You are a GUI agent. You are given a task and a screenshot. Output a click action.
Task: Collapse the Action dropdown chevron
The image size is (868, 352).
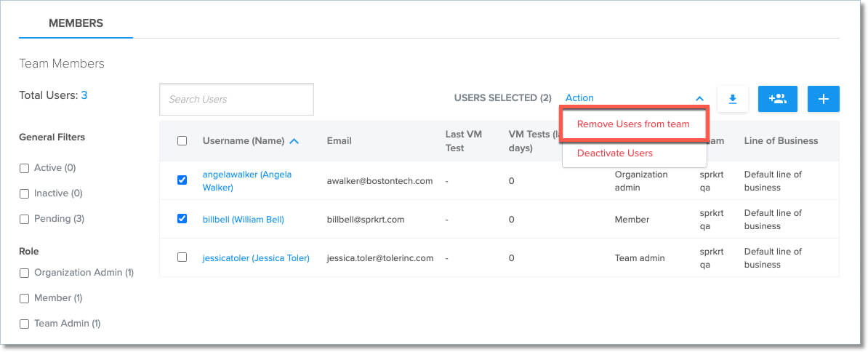click(x=699, y=98)
